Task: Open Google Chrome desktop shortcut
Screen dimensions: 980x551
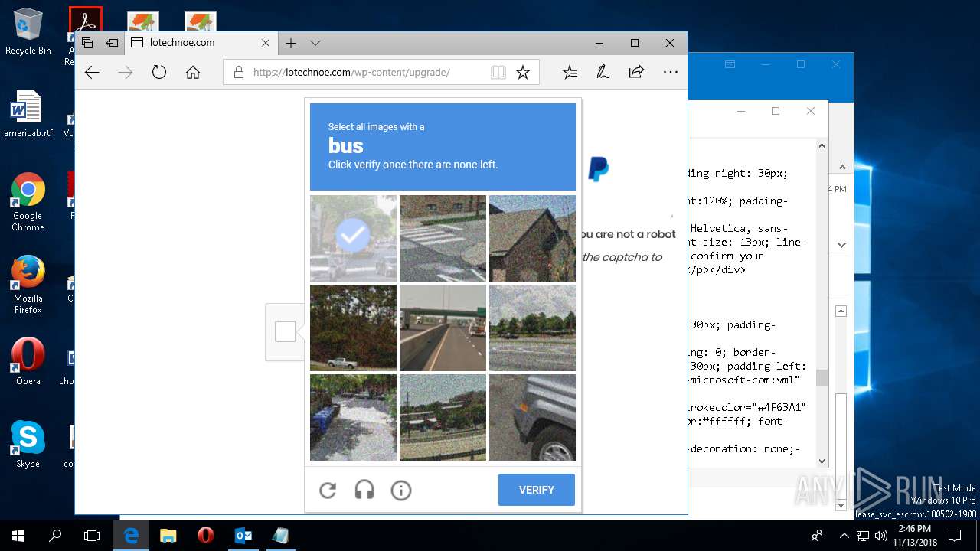Action: (x=28, y=202)
